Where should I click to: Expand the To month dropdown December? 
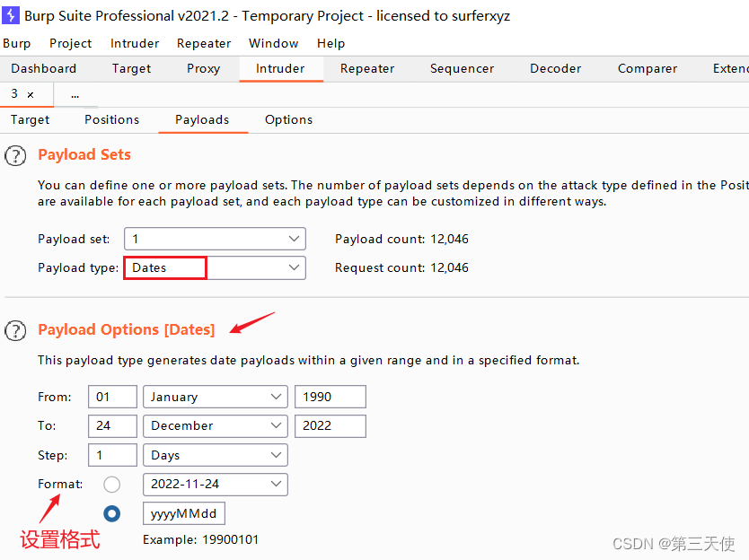point(216,426)
